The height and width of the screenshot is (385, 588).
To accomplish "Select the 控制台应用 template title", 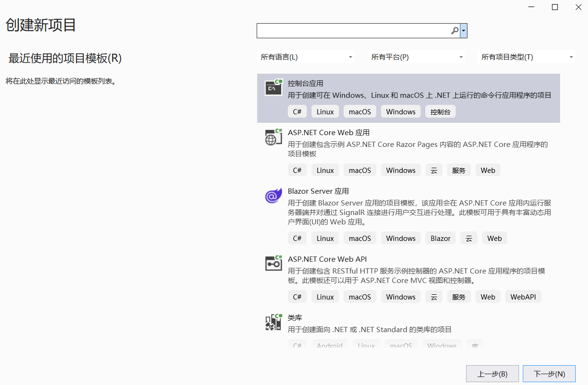I will point(305,83).
